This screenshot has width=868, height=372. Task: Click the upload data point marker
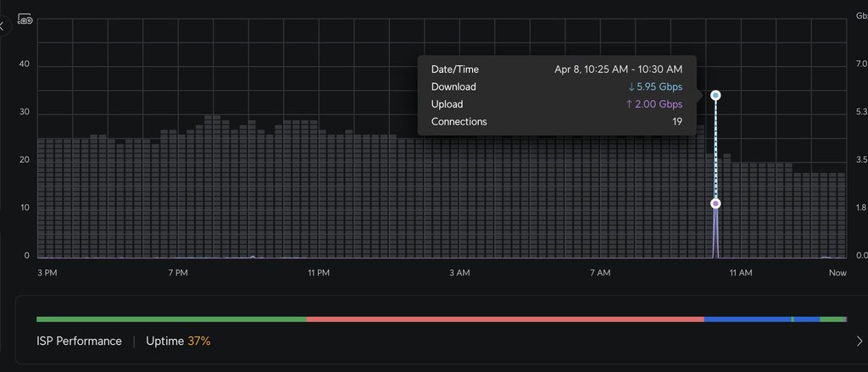[x=716, y=203]
